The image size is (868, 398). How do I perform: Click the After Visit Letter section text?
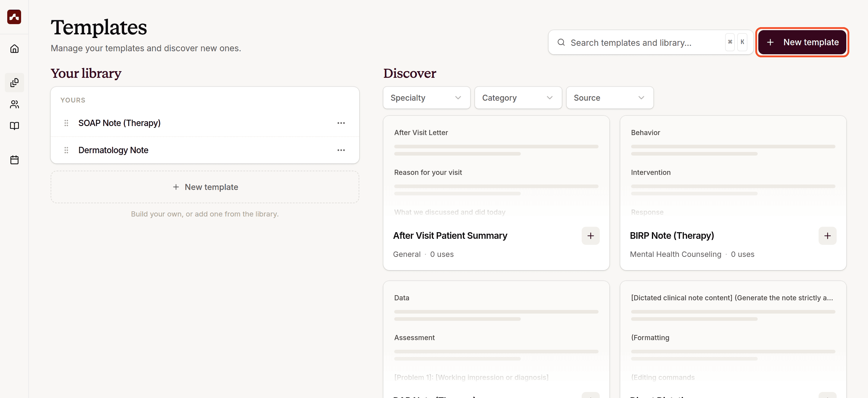(x=421, y=133)
